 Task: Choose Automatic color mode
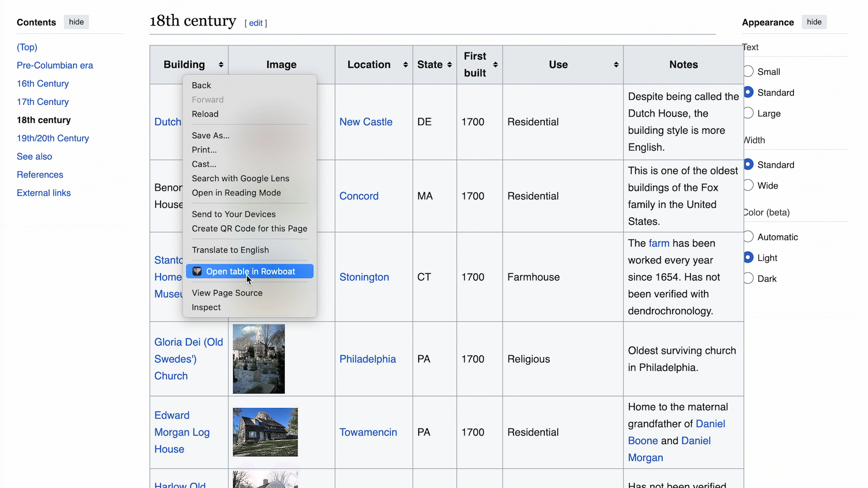coord(748,236)
